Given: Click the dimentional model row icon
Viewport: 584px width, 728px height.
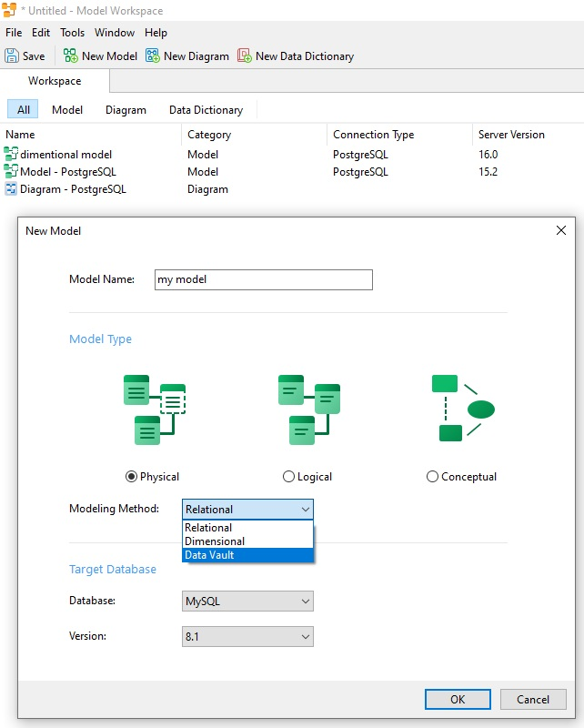Looking at the screenshot, I should [11, 154].
